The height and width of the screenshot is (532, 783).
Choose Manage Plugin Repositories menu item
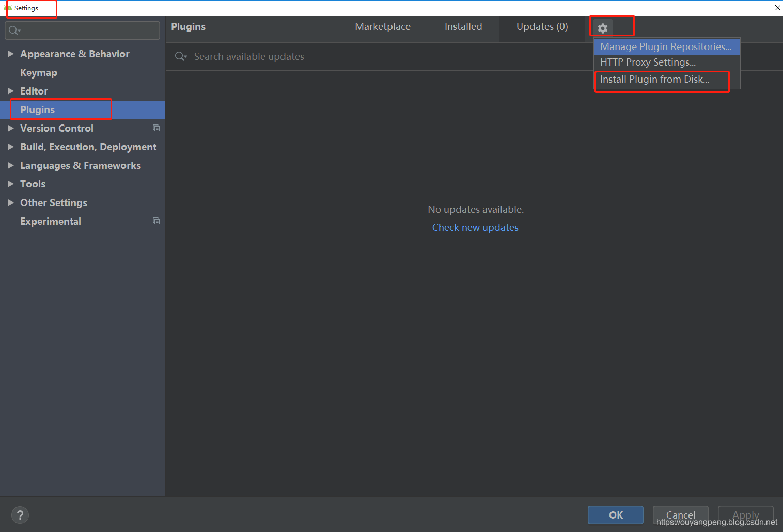[667, 46]
